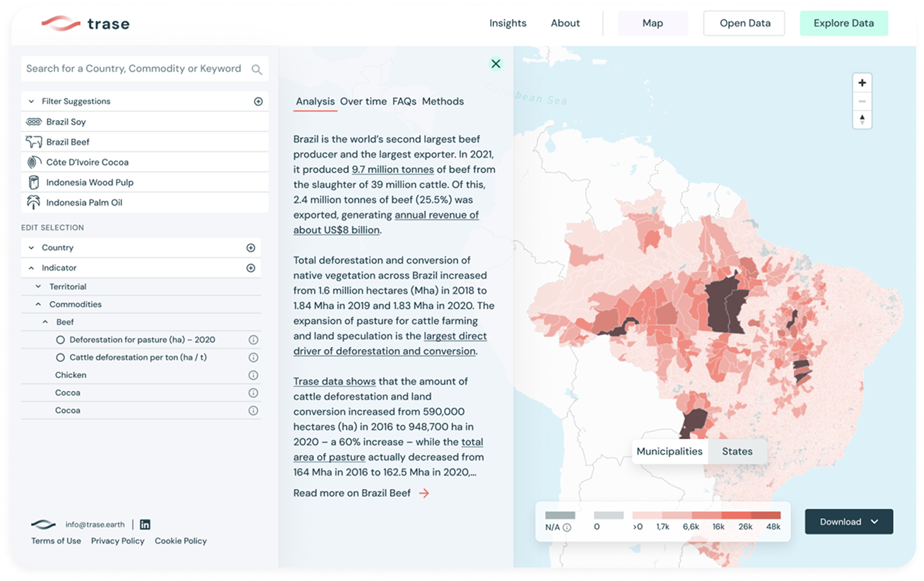Show info for first Cocoa row
Screen dimensions: 924x581
[253, 393]
